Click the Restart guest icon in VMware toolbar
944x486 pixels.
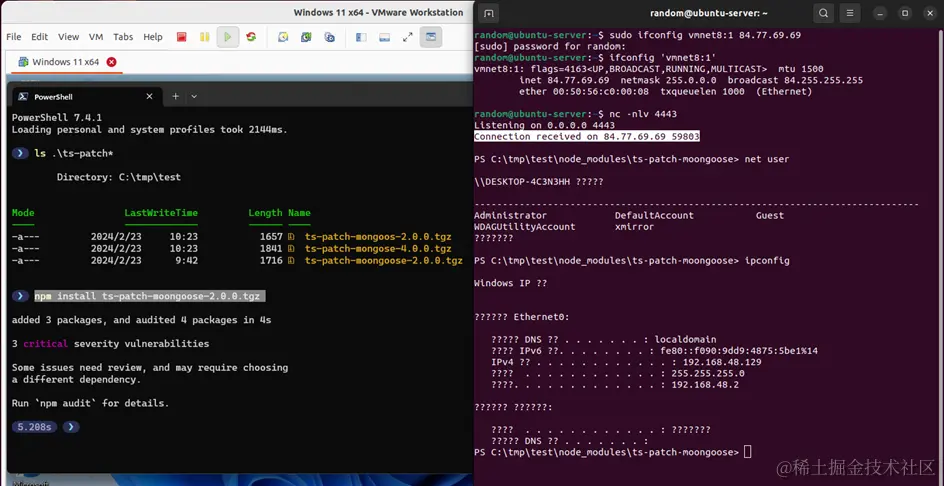point(251,37)
